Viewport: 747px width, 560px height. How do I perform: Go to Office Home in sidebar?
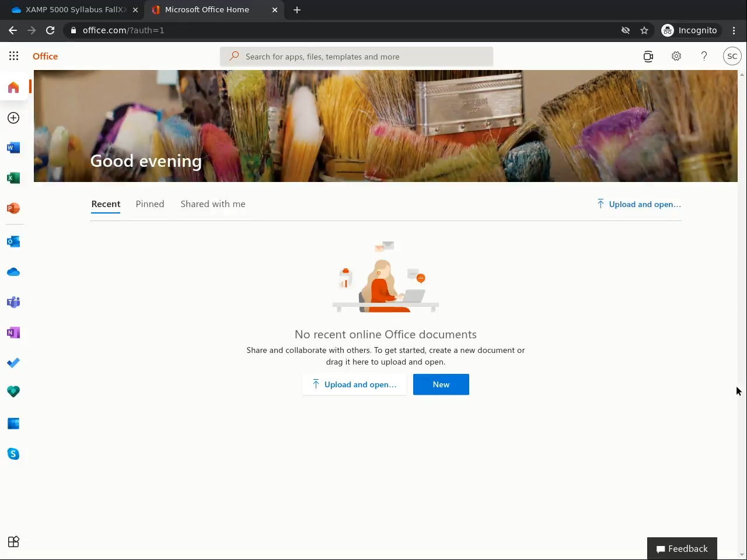click(13, 87)
